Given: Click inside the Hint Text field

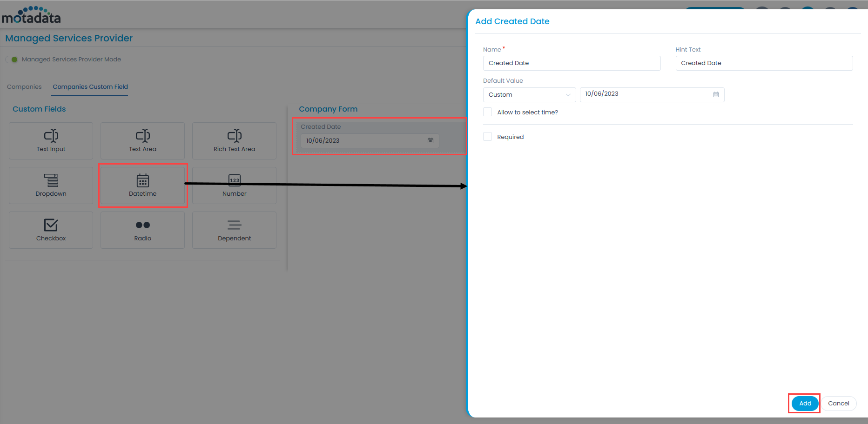Looking at the screenshot, I should point(764,63).
